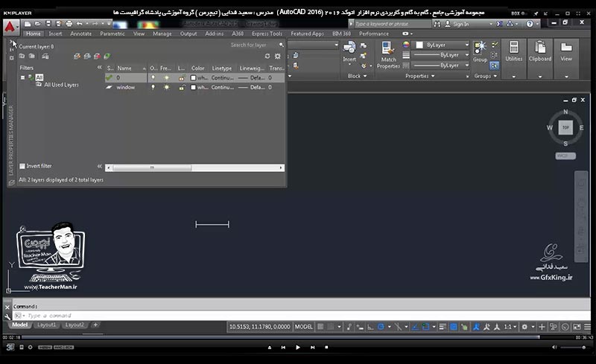Click the Plot printer icon
The height and width of the screenshot is (364, 596).
click(69, 24)
